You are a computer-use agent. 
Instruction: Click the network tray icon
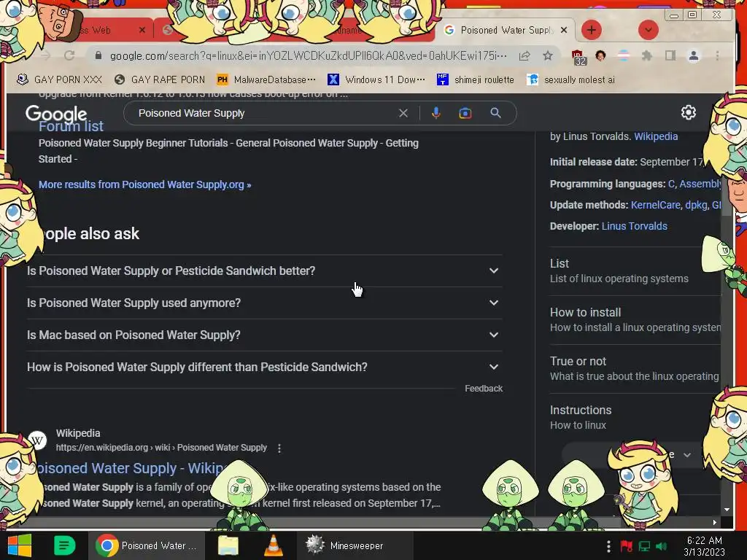tap(644, 546)
